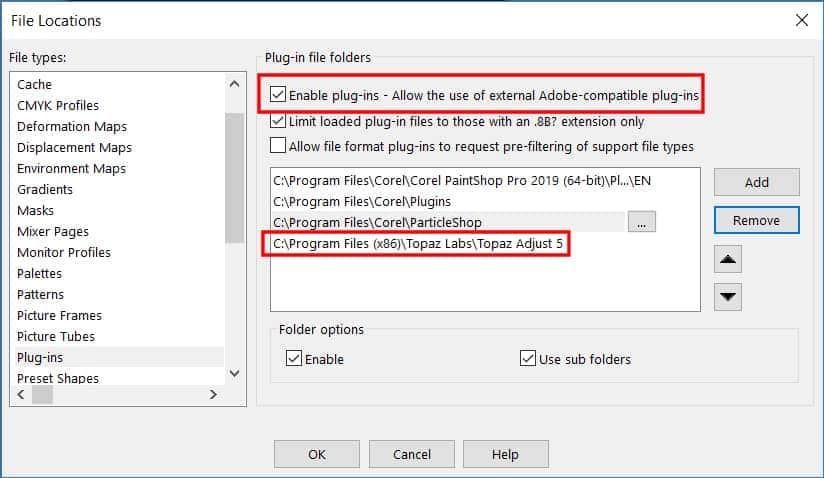Click the Remove button
The width and height of the screenshot is (824, 478).
tap(756, 220)
